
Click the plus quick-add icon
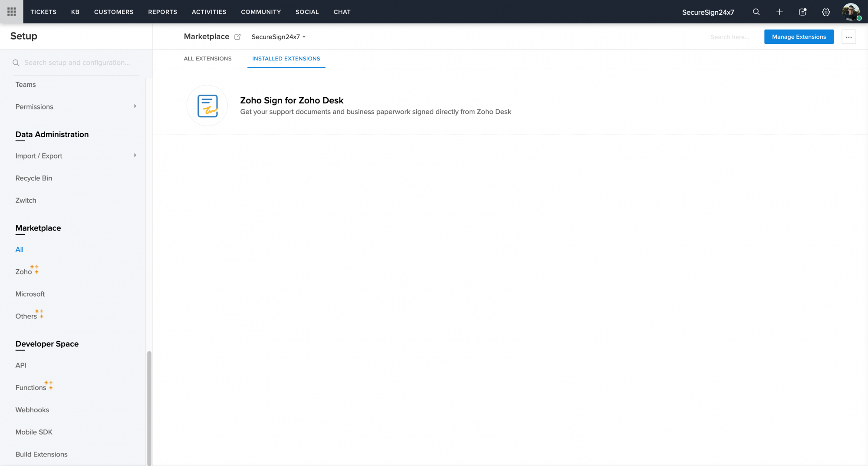(x=779, y=12)
